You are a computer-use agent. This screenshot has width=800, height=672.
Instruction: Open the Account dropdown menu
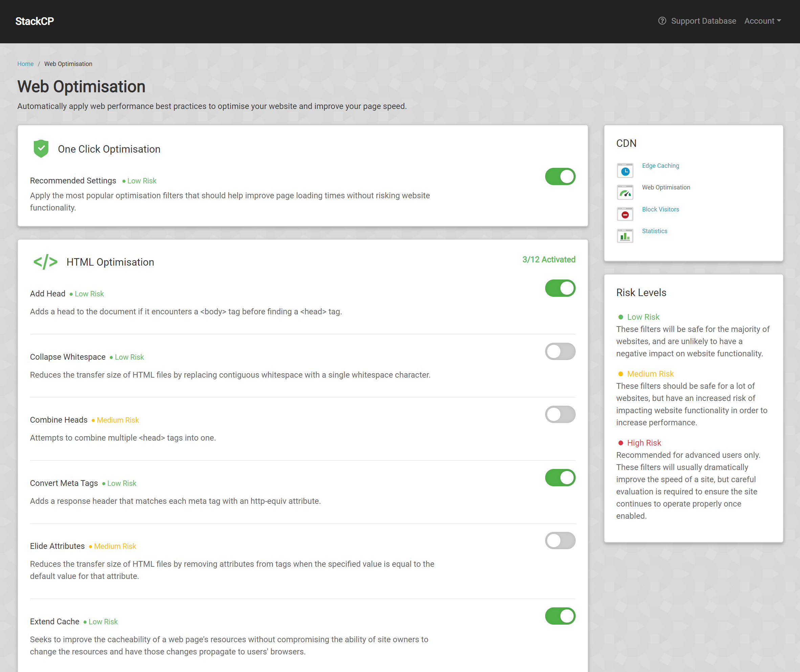coord(763,21)
